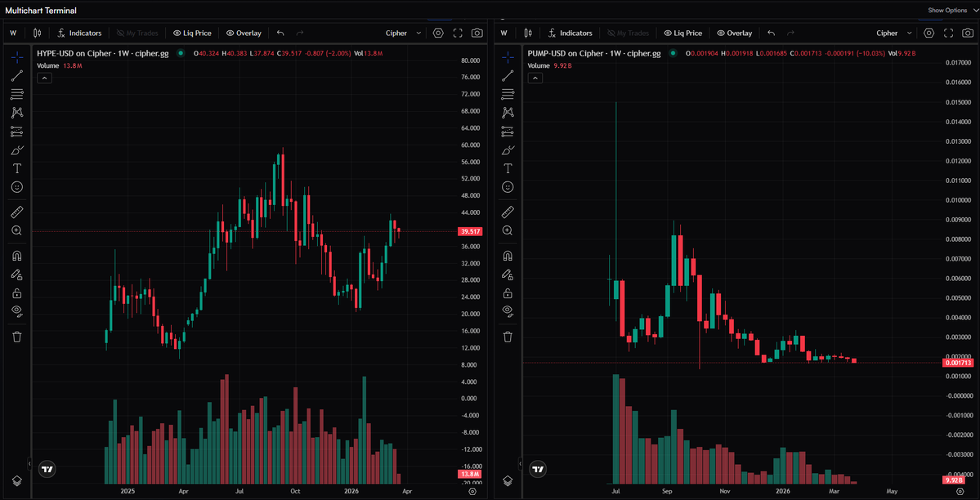Click trash remove drawings in HYPE chart

(x=17, y=337)
